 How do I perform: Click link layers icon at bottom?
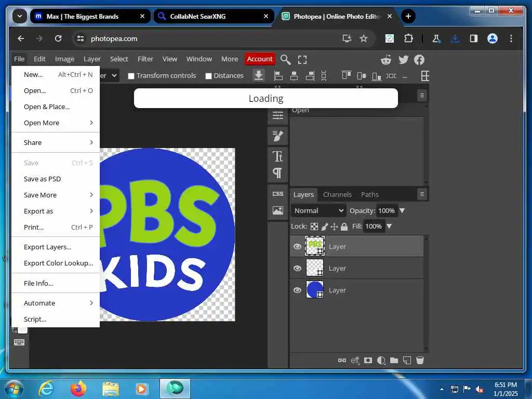tap(342, 361)
